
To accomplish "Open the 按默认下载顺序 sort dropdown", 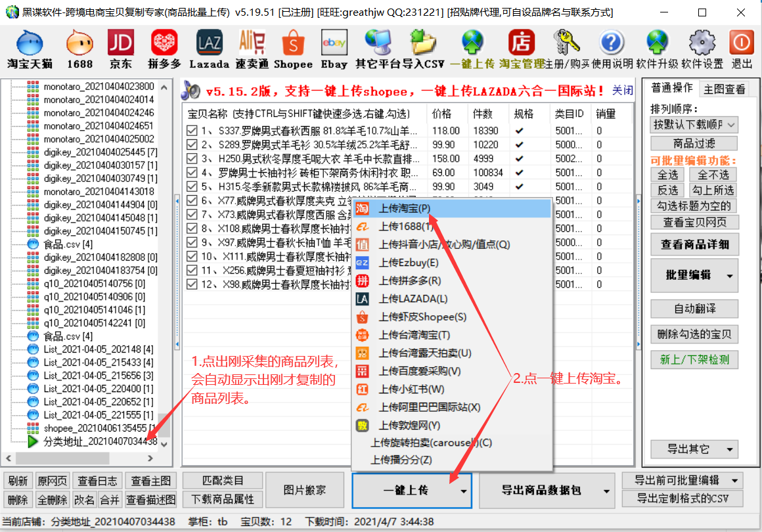I will 694,125.
